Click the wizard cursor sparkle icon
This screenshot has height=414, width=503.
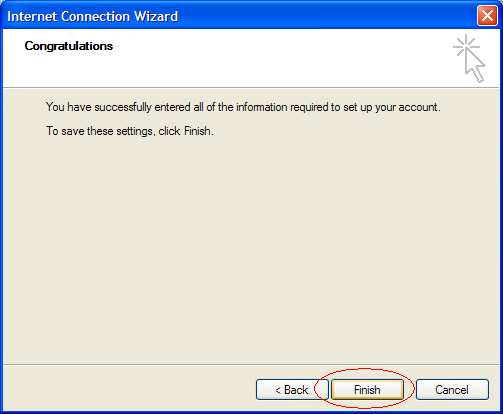(469, 58)
